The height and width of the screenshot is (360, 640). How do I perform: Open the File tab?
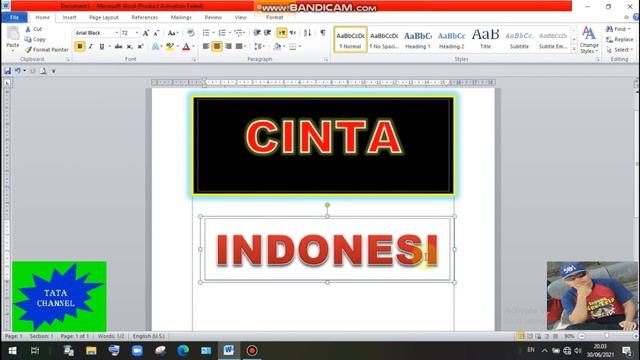14,18
